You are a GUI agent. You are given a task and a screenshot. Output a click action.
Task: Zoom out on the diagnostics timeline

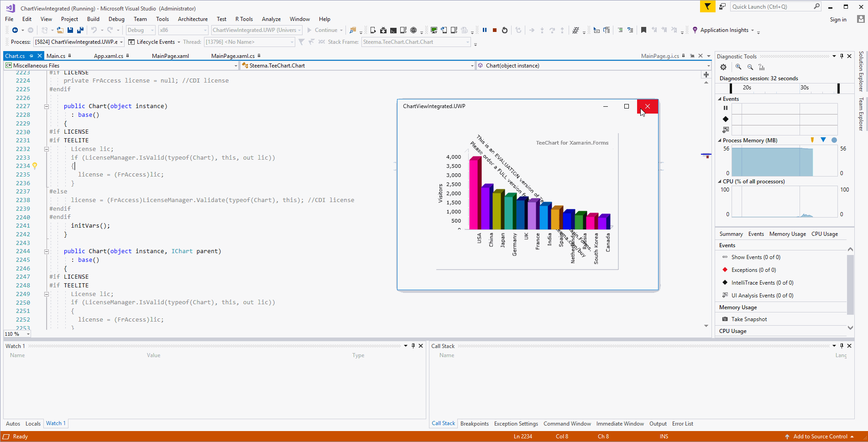750,67
